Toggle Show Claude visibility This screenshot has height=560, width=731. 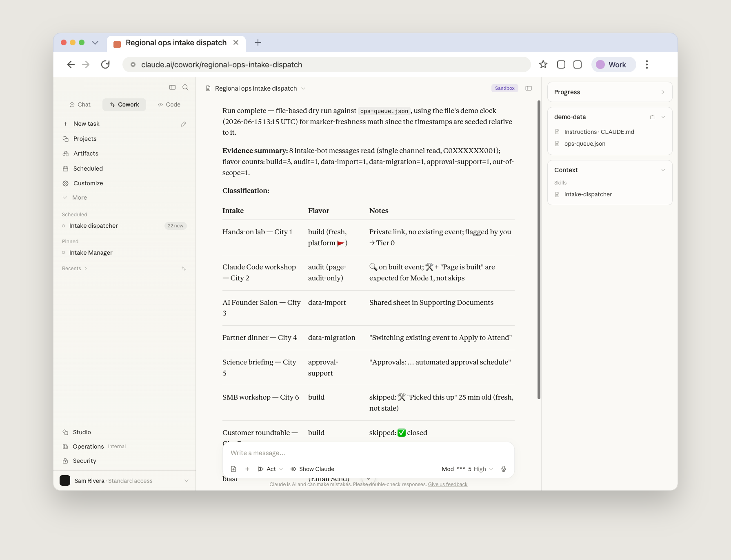tap(313, 469)
